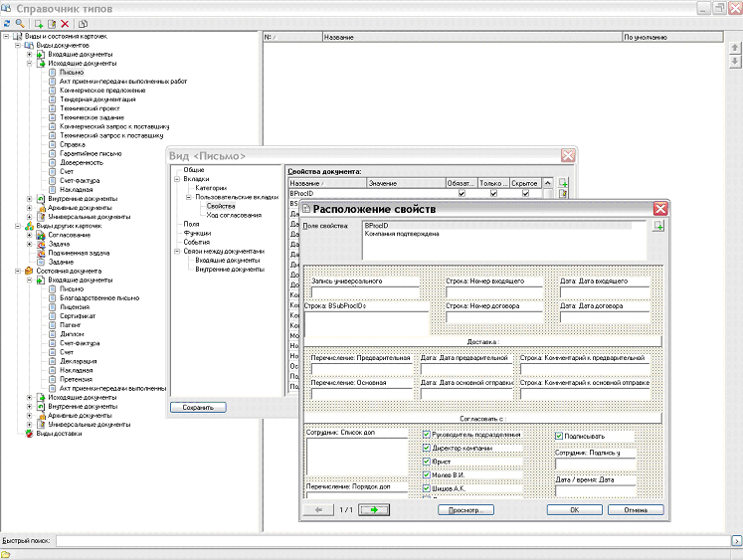Go to next page with green arrow

[x=374, y=509]
